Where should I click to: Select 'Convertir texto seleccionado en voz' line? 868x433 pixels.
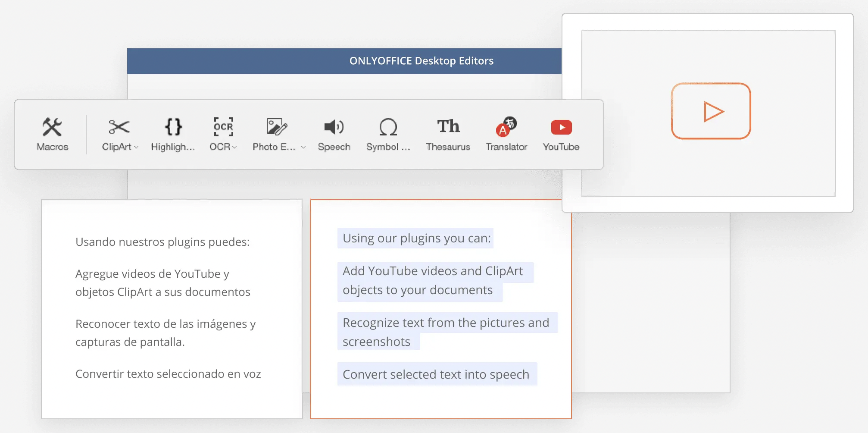click(x=168, y=374)
